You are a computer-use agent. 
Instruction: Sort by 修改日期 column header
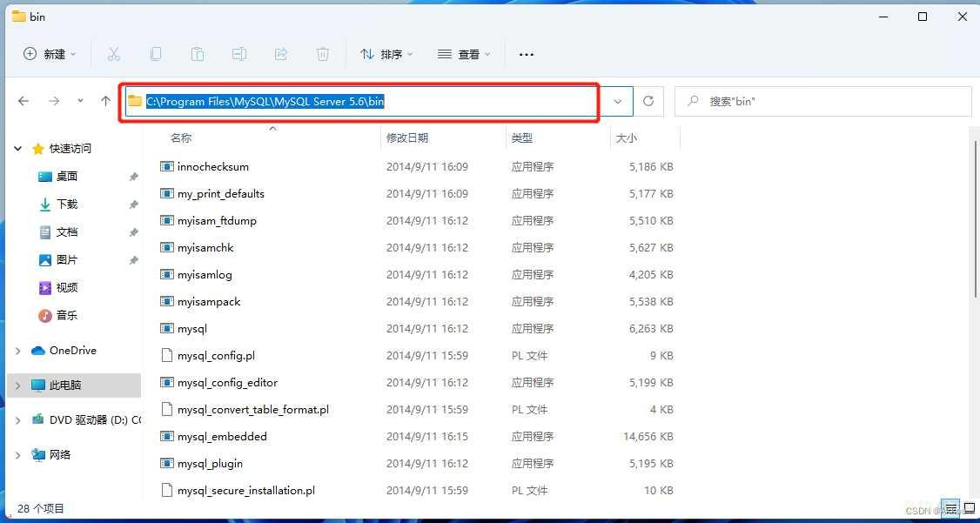click(407, 138)
